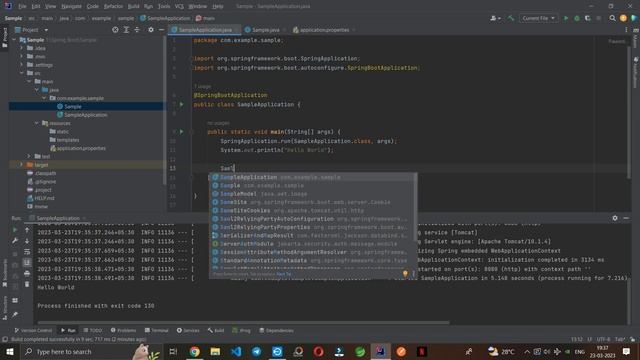Viewport: 640px width, 360px height.
Task: Open Search Everywhere magnifier icon
Action: click(612, 18)
